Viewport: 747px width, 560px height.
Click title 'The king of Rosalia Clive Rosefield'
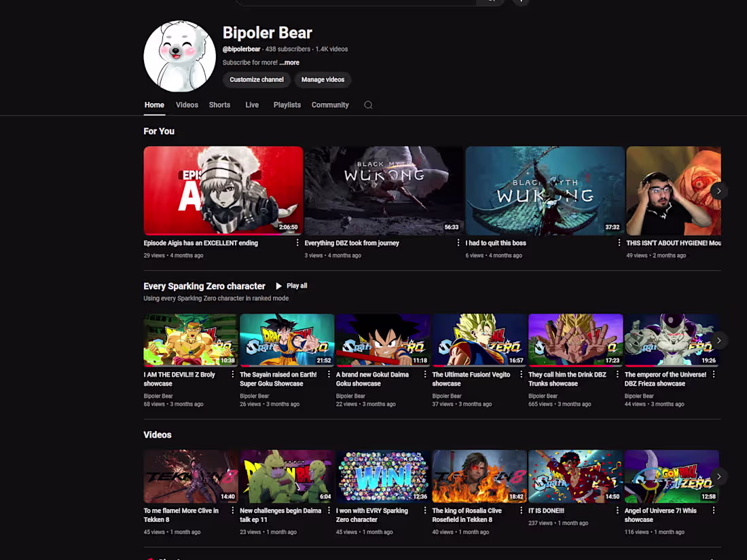point(467,515)
